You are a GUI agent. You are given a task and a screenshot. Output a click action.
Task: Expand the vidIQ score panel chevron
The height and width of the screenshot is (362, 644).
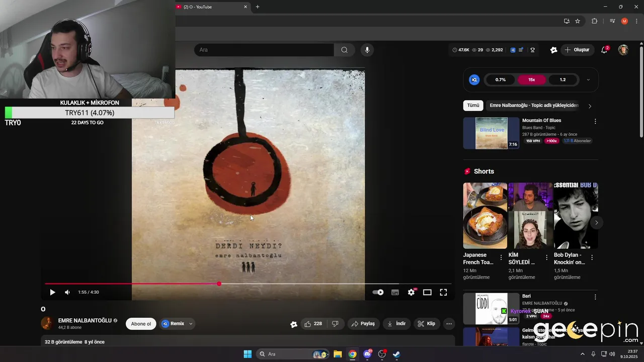pyautogui.click(x=588, y=79)
